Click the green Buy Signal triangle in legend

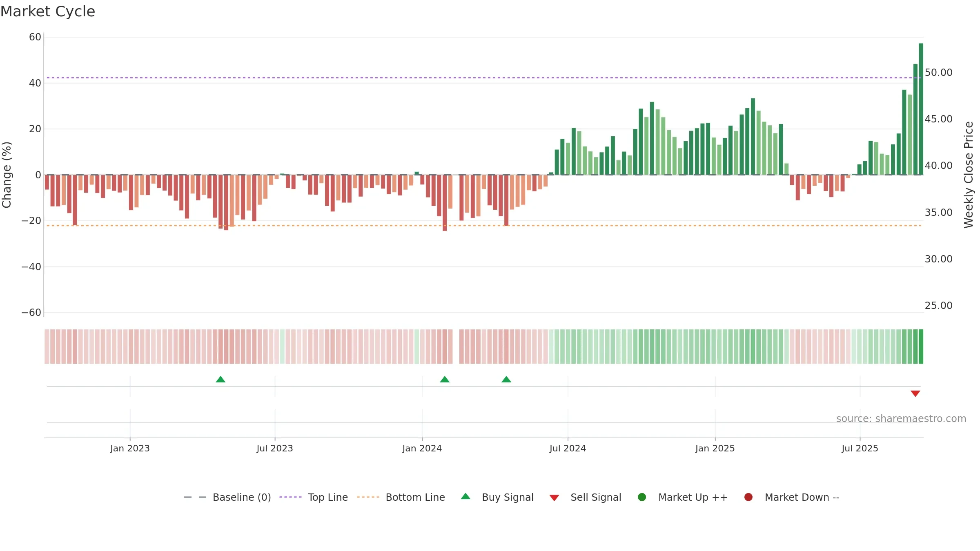point(465,497)
